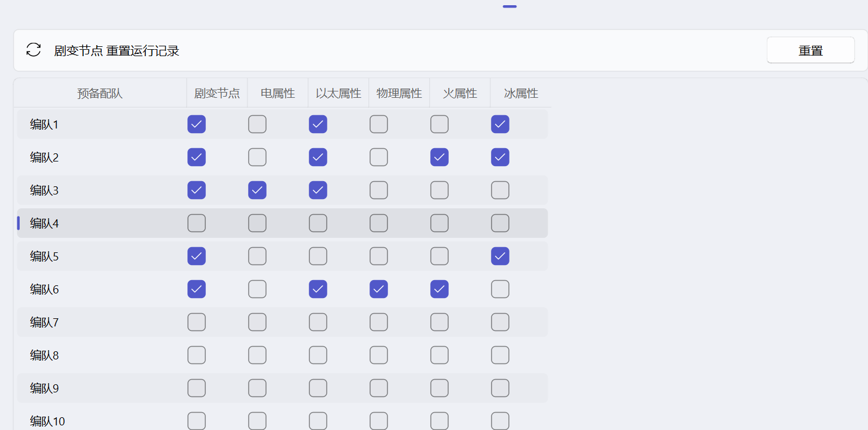Click the 电属性 column header

(278, 93)
